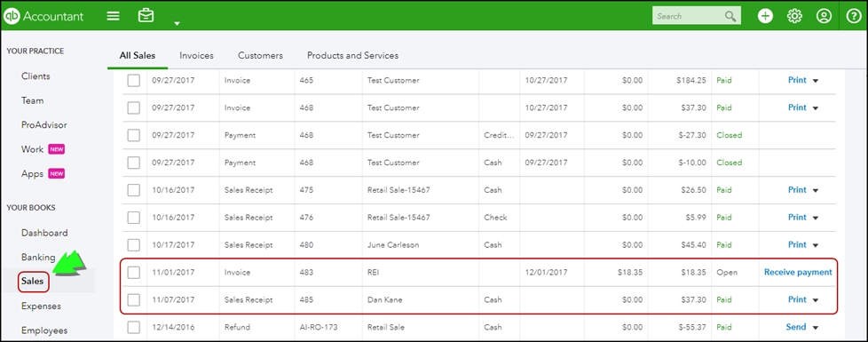Open the user profile icon

tap(824, 16)
